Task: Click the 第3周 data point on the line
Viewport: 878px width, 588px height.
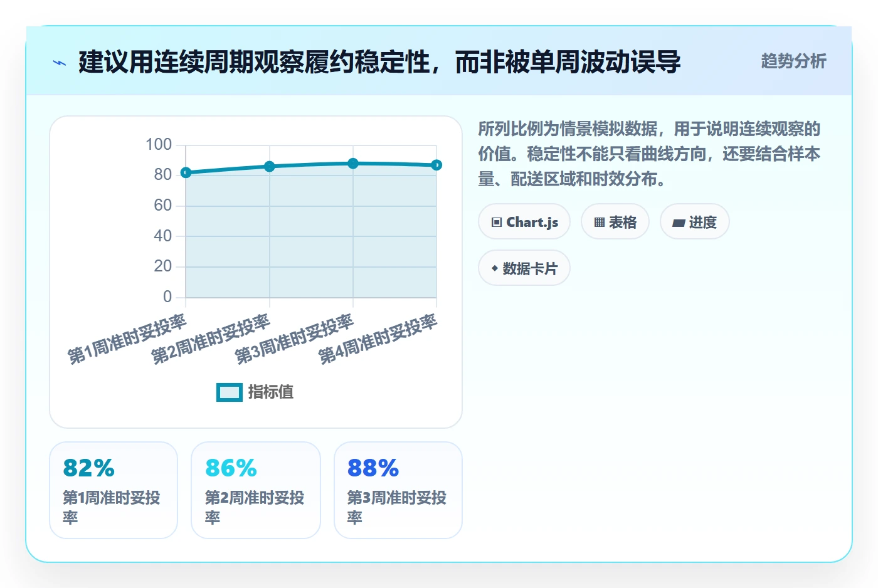Action: (353, 164)
